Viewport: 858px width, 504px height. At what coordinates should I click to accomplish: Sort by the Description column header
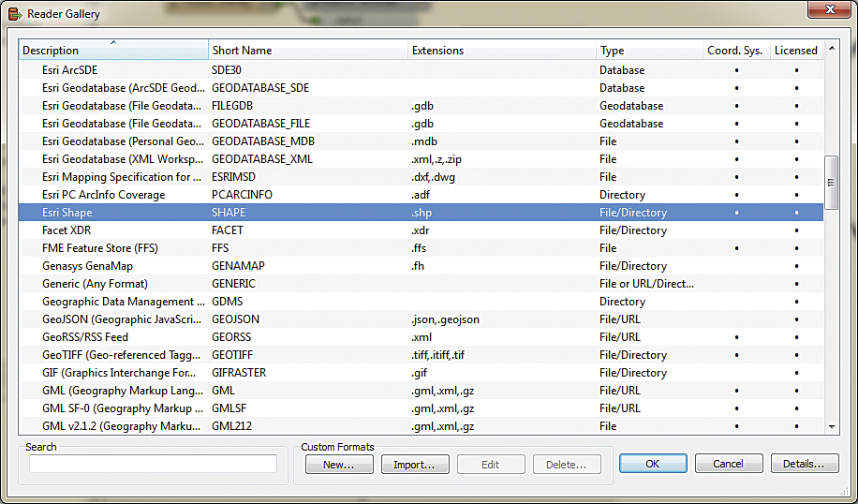113,50
